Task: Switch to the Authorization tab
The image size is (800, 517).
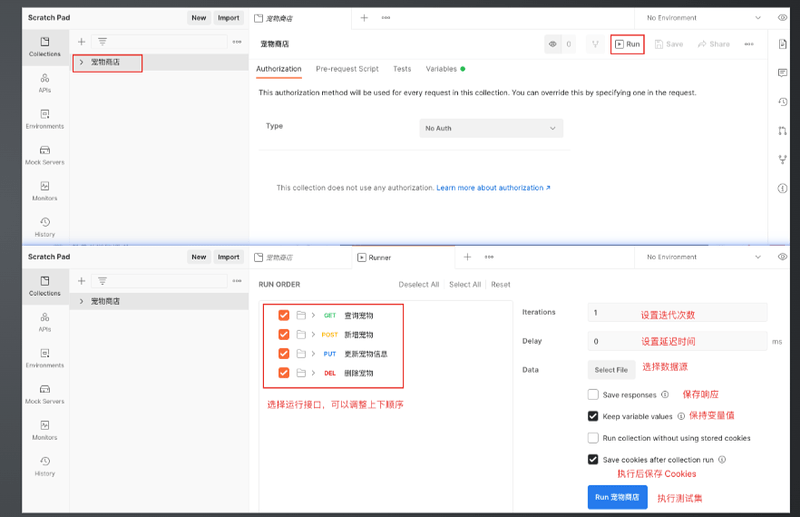Action: [279, 69]
